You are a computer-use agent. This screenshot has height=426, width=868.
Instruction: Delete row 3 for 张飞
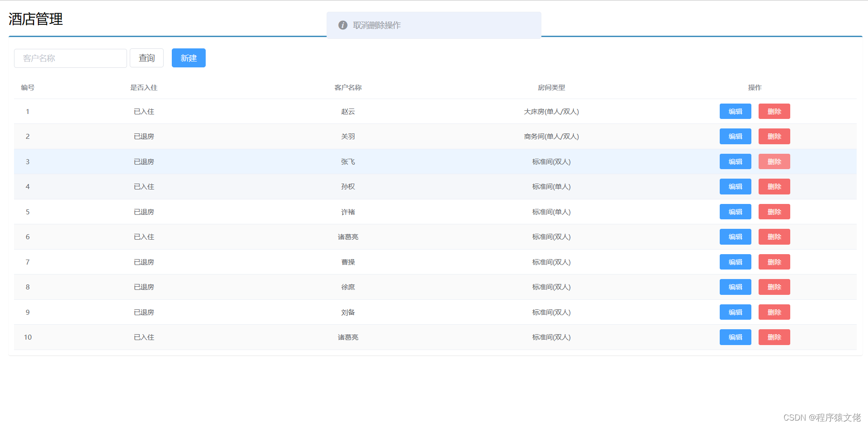coord(774,161)
